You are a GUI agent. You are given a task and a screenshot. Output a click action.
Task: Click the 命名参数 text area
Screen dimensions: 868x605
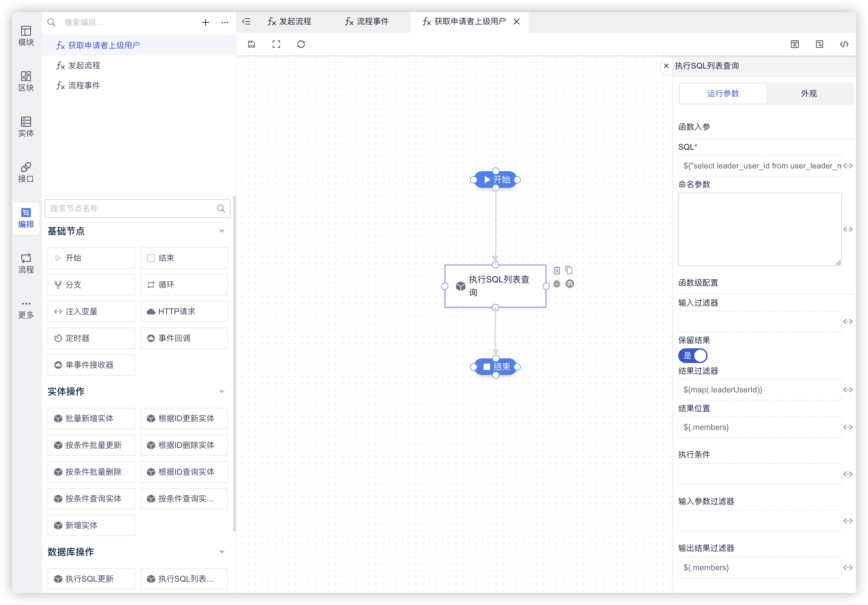[759, 229]
